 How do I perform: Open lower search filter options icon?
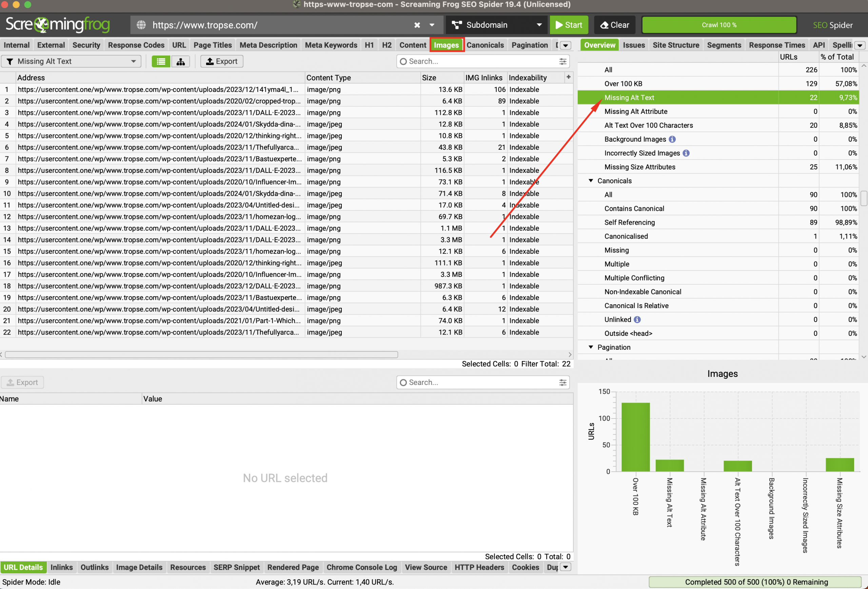pyautogui.click(x=563, y=382)
